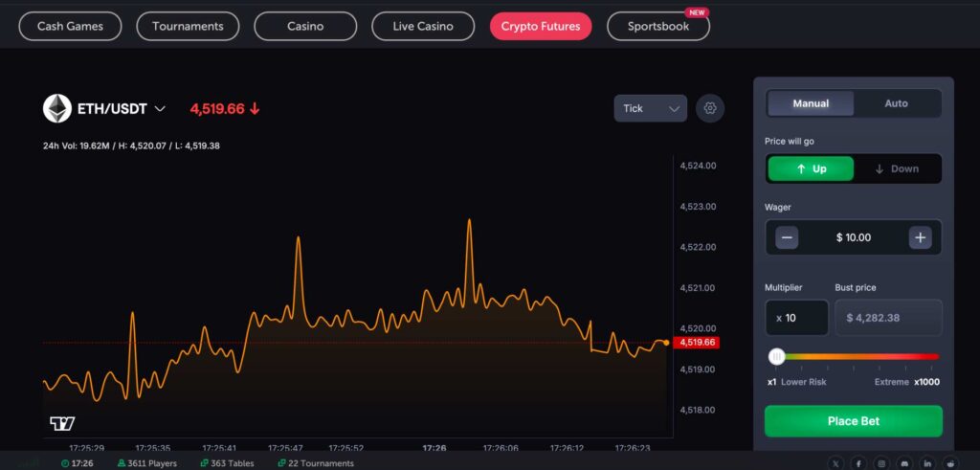980x470 pixels.
Task: Click the 4,524.00 price axis label
Action: (x=698, y=166)
